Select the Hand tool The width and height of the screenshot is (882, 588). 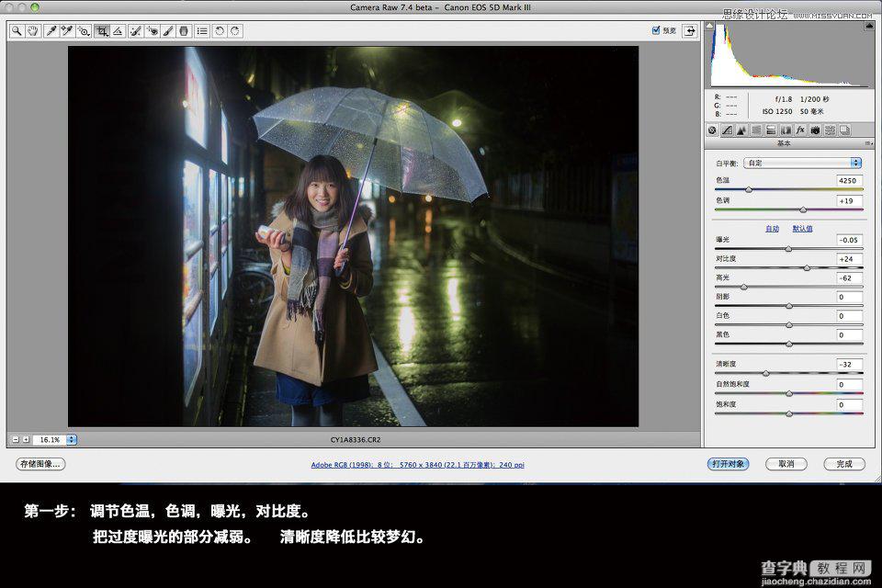pos(33,31)
